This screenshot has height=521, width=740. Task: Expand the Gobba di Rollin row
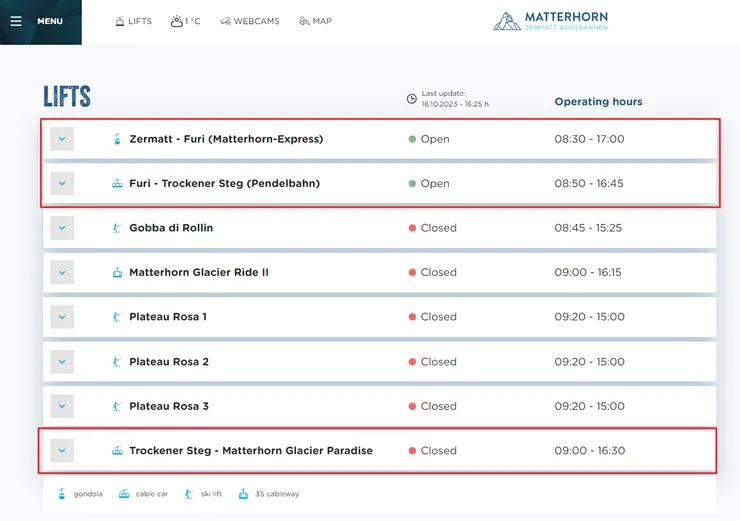(x=62, y=228)
